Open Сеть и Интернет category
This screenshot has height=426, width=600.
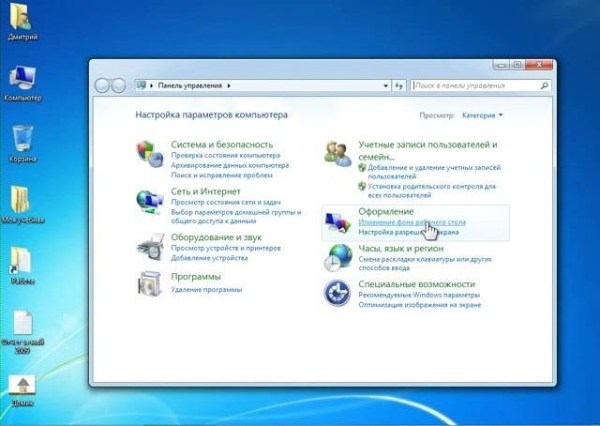[205, 191]
